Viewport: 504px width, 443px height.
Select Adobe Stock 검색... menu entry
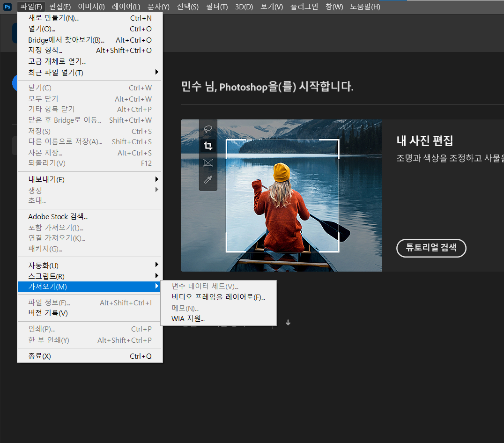(90, 217)
